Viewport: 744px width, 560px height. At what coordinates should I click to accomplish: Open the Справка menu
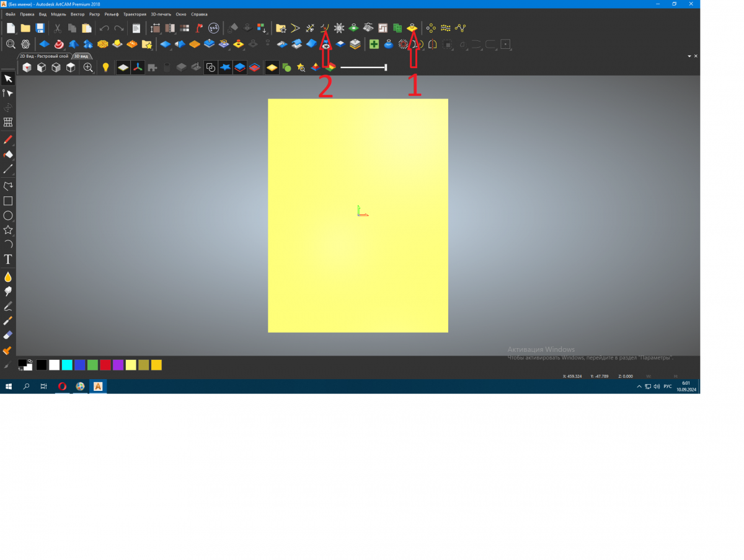tap(200, 14)
